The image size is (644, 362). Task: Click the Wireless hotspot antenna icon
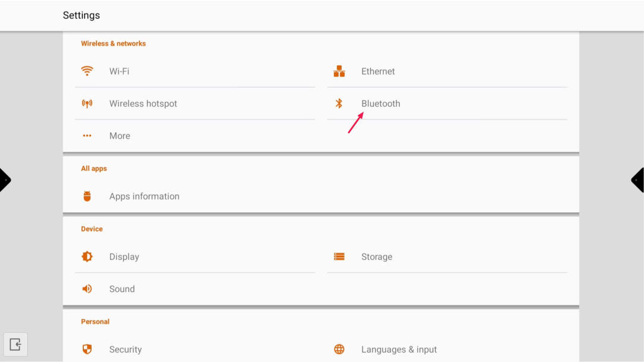[x=87, y=103]
